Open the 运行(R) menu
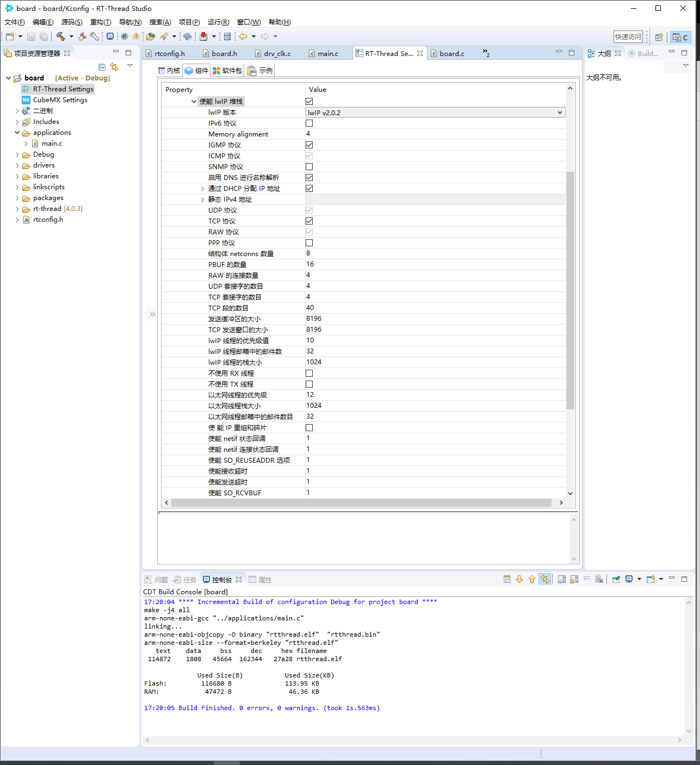 pyautogui.click(x=218, y=22)
